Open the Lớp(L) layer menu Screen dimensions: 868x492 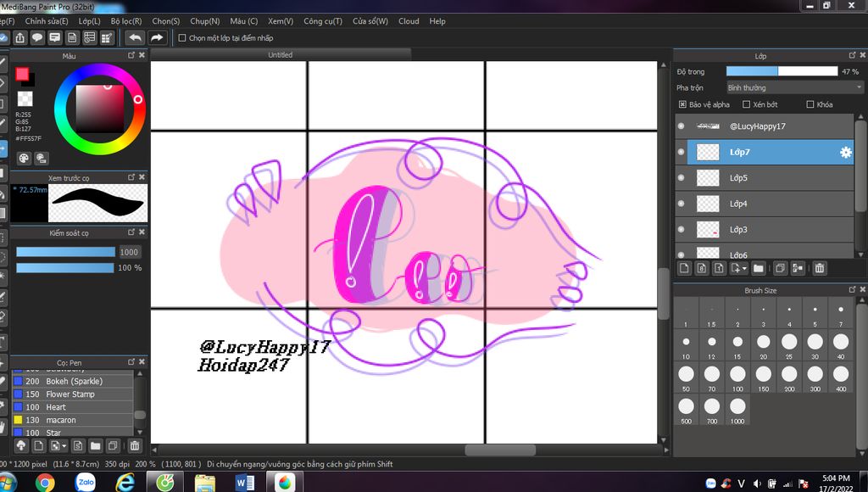pyautogui.click(x=90, y=21)
